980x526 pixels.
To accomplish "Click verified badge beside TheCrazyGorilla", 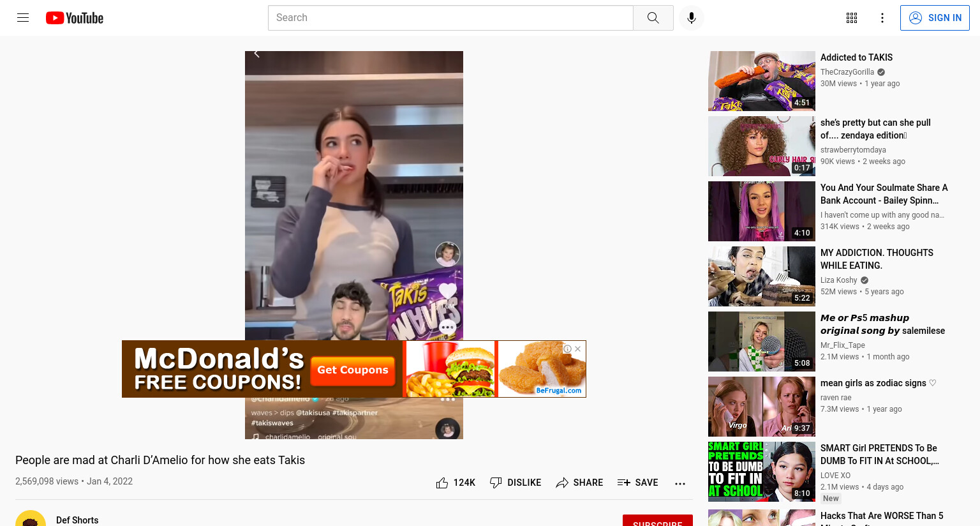I will (x=881, y=72).
